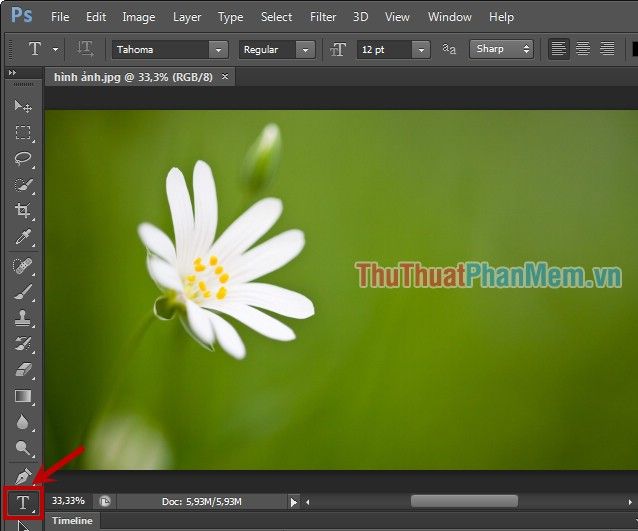638x531 pixels.
Task: Open the Window menu
Action: click(x=450, y=17)
